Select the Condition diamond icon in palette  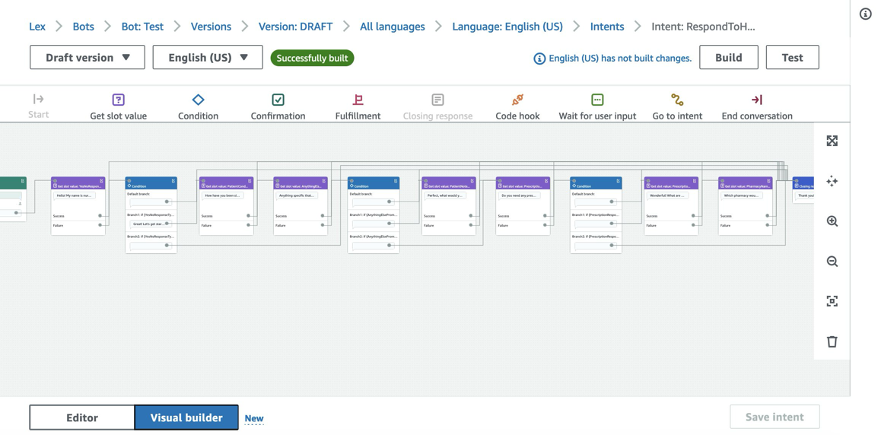tap(198, 100)
